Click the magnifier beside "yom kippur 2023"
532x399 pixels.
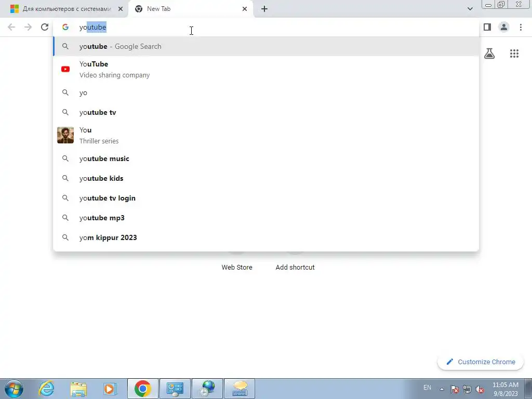pos(65,237)
